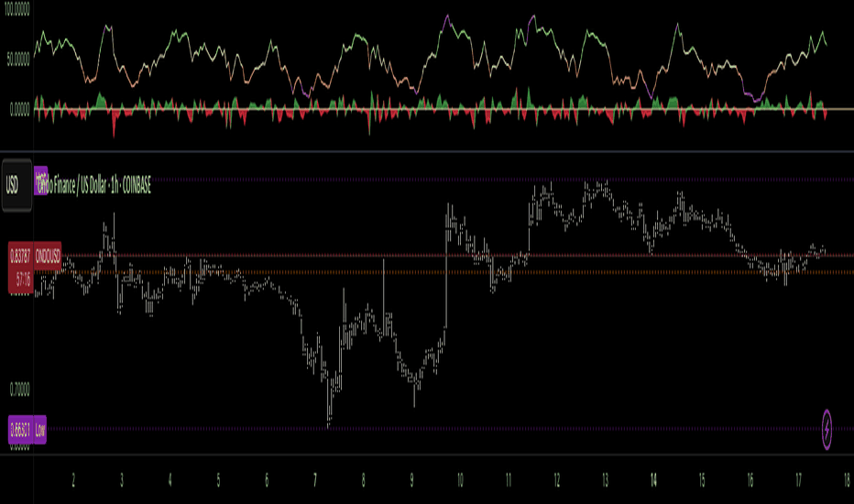Click the 57:16 candle countdown timer
The width and height of the screenshot is (854, 504).
[23, 280]
